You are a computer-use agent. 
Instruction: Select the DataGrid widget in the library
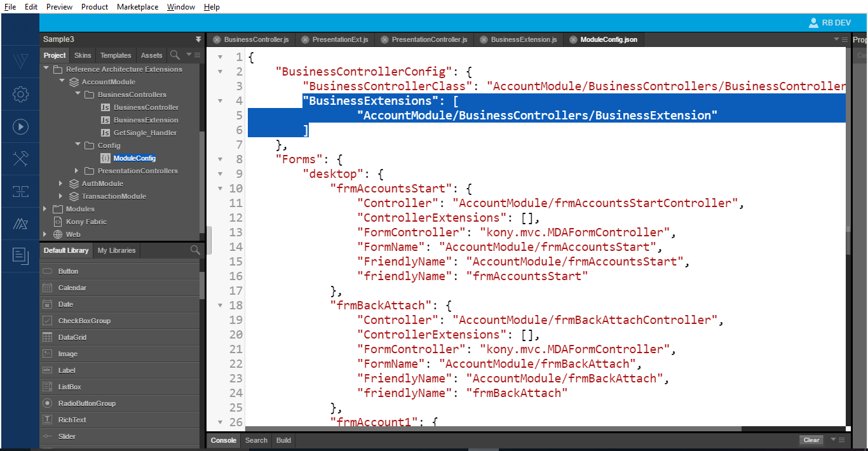[x=119, y=337]
